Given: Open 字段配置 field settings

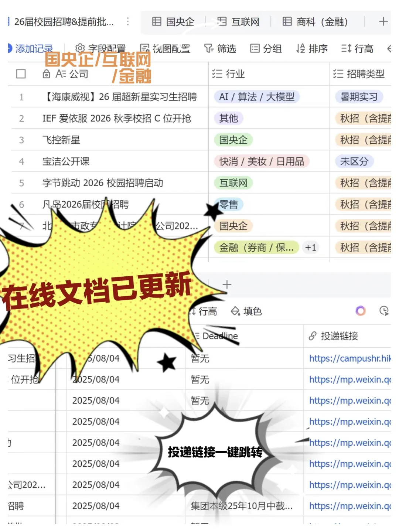Looking at the screenshot, I should click(x=100, y=48).
